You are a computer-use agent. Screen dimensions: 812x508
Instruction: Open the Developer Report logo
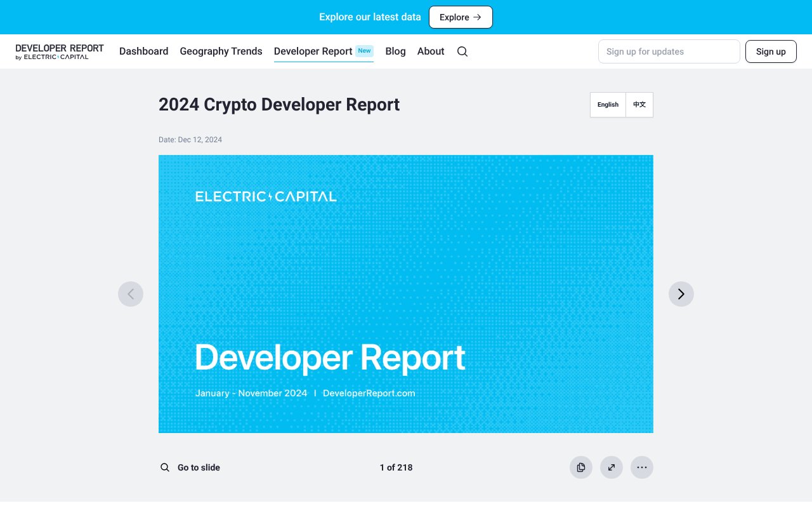60,51
